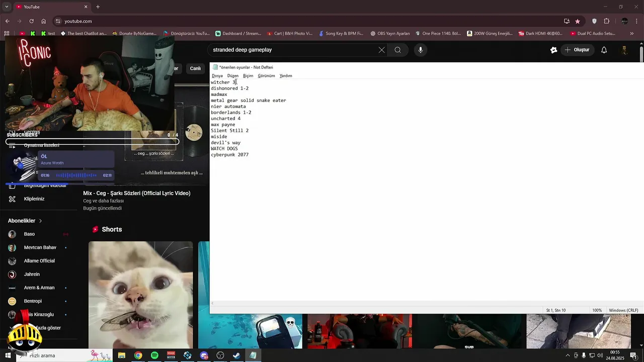Select the Canlı filter chip
This screenshot has height=362, width=644.
(195, 68)
